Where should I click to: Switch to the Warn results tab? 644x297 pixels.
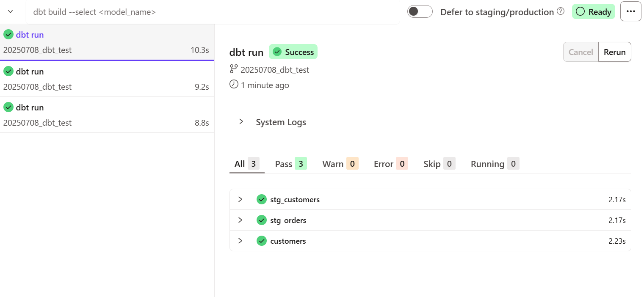coord(340,164)
